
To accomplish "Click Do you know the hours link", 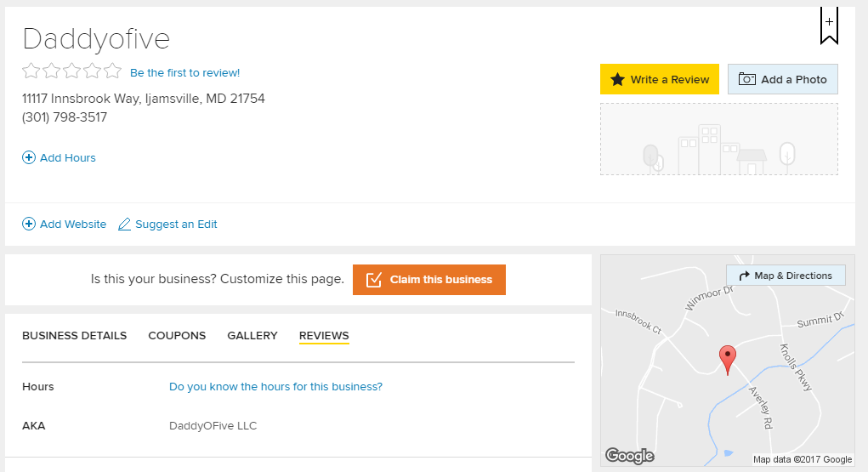I will [x=275, y=387].
